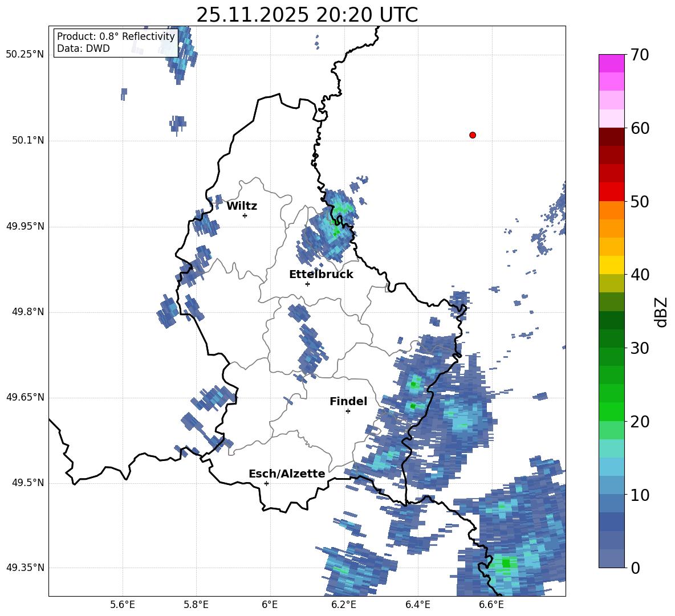The width and height of the screenshot is (675, 616).
Task: Click the dBZ colorbar axis label
Action: 661,312
